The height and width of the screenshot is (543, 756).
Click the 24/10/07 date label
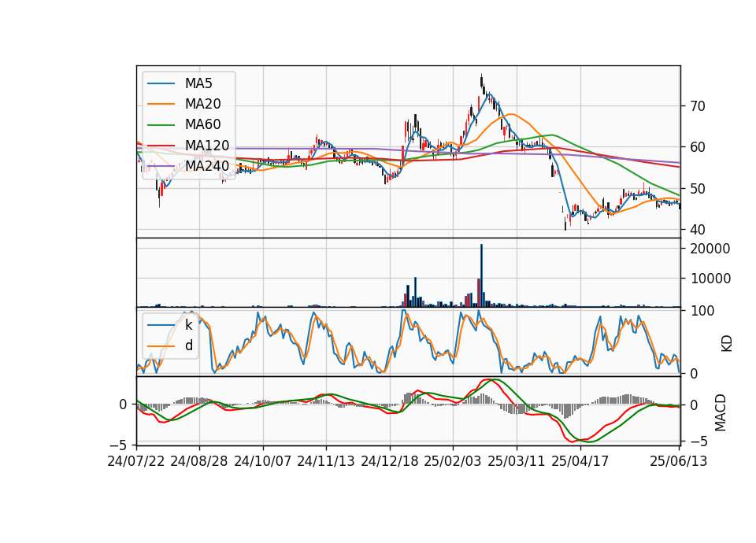tap(263, 461)
